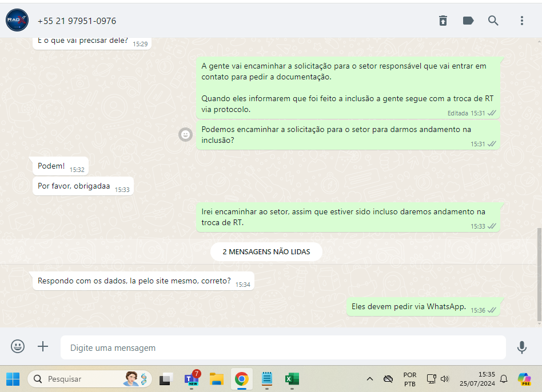Focus the 'Digite uma mensagem' input field
This screenshot has height=392, width=542.
[283, 347]
